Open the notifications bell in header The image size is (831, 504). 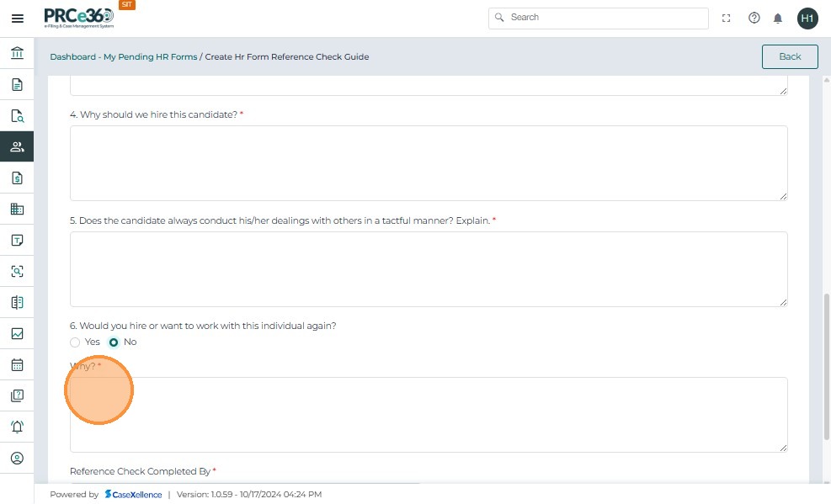tap(778, 18)
